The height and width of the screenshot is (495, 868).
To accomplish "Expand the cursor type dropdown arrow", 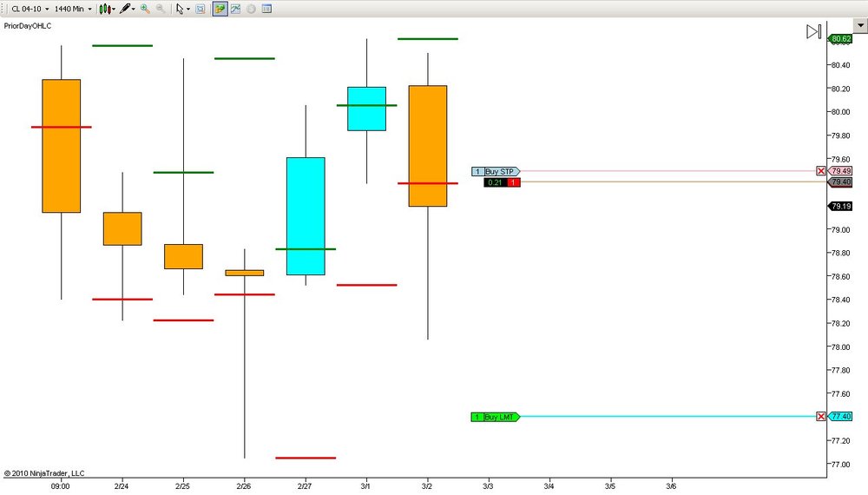I will point(188,10).
